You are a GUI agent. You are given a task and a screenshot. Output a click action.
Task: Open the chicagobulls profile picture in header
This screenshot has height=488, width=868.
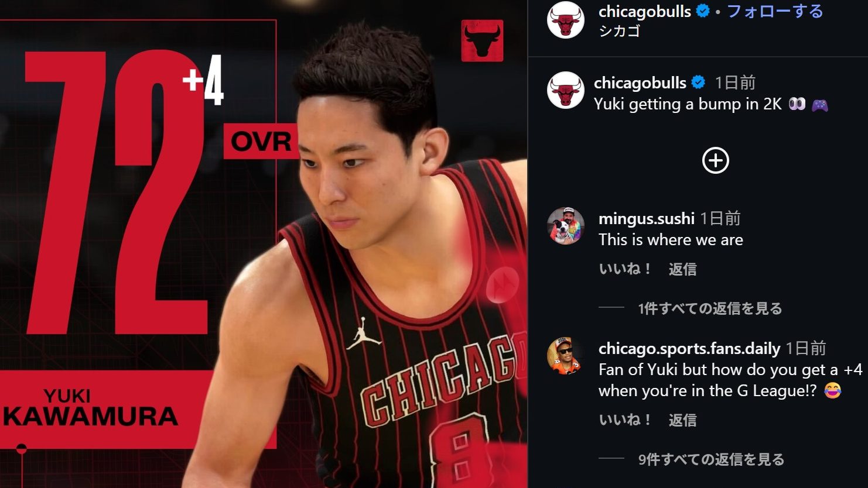(x=565, y=20)
